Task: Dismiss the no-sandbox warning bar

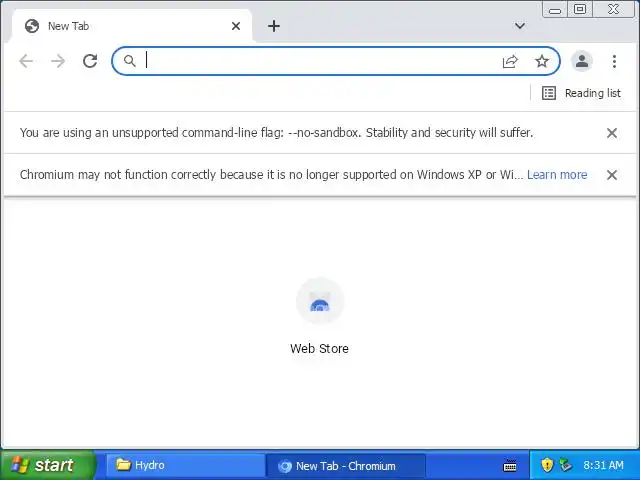Action: coord(611,133)
